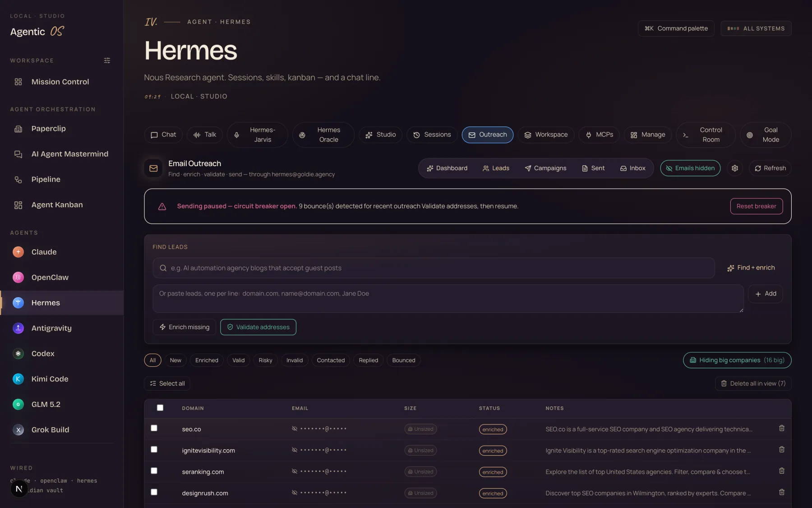Select the Claude agent icon
This screenshot has height=508, width=812.
18,252
